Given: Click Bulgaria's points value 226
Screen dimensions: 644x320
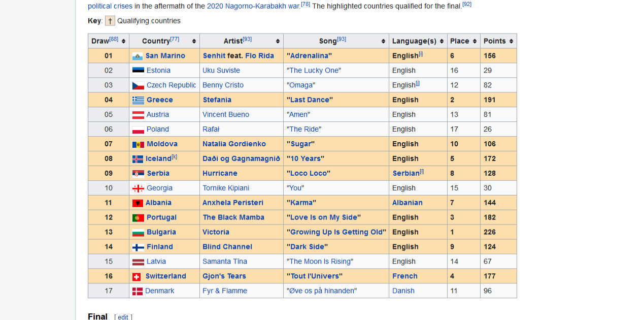Looking at the screenshot, I should point(490,233).
